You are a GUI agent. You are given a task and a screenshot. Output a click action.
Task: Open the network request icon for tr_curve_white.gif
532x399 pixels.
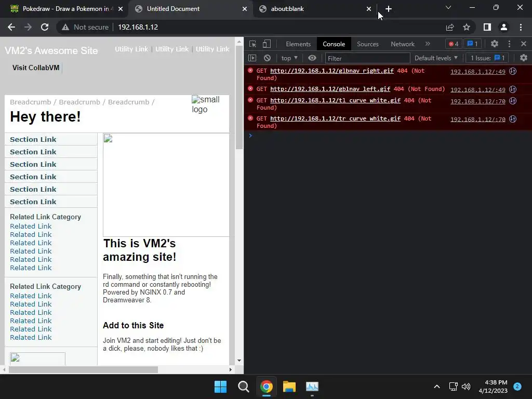(513, 119)
